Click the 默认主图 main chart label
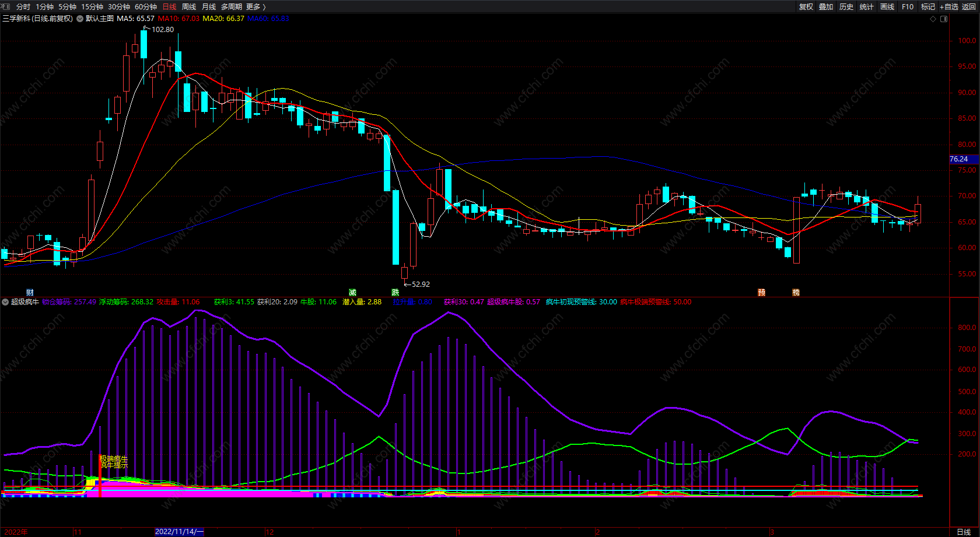Screen dimensions: 980x537 pyautogui.click(x=100, y=19)
